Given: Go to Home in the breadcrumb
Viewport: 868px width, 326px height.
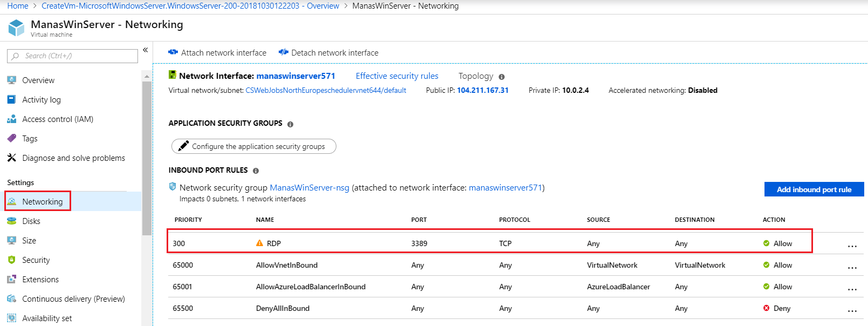Looking at the screenshot, I should (x=18, y=6).
